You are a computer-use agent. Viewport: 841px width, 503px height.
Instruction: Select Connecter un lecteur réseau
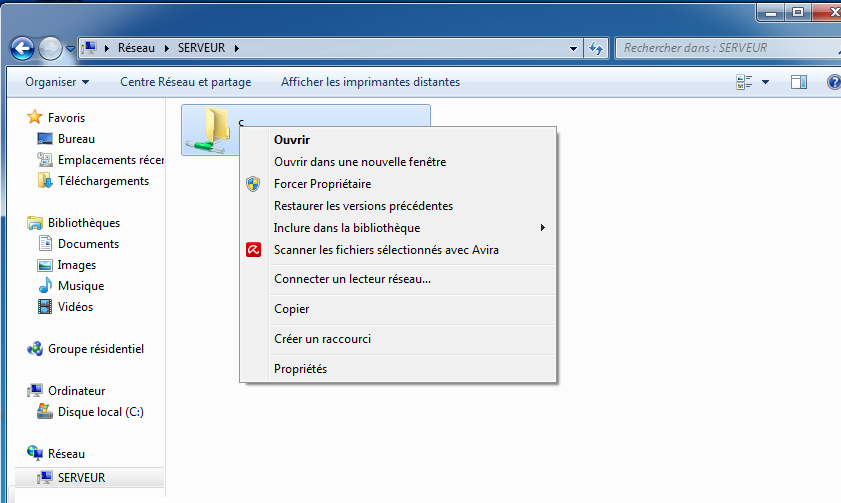pyautogui.click(x=352, y=279)
